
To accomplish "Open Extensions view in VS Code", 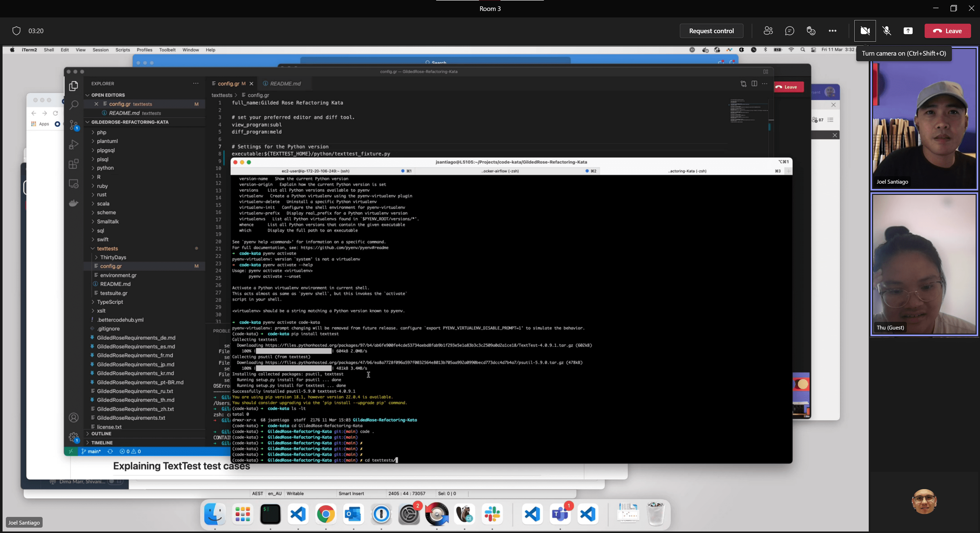I will point(73,164).
